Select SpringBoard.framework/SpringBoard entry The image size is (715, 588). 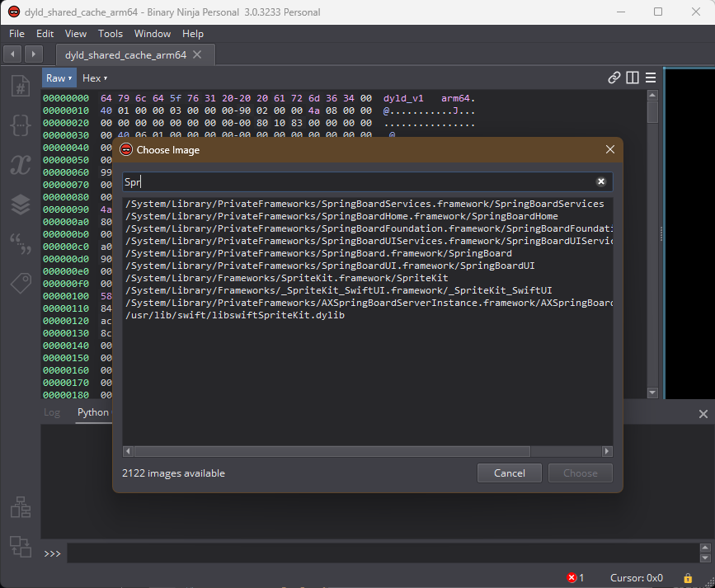[367, 253]
